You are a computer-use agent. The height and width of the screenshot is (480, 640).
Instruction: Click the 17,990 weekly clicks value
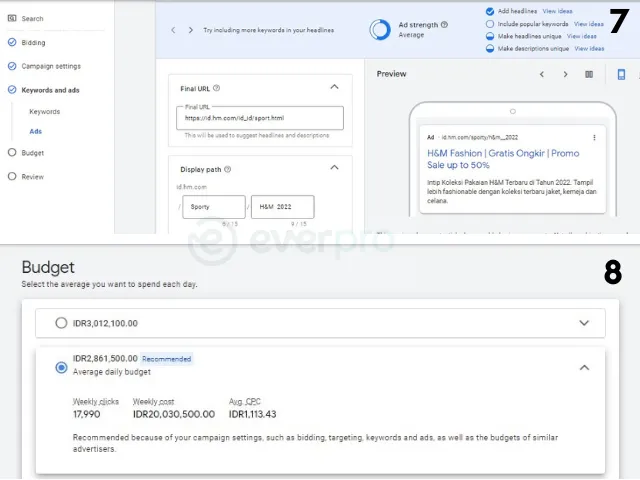87,414
